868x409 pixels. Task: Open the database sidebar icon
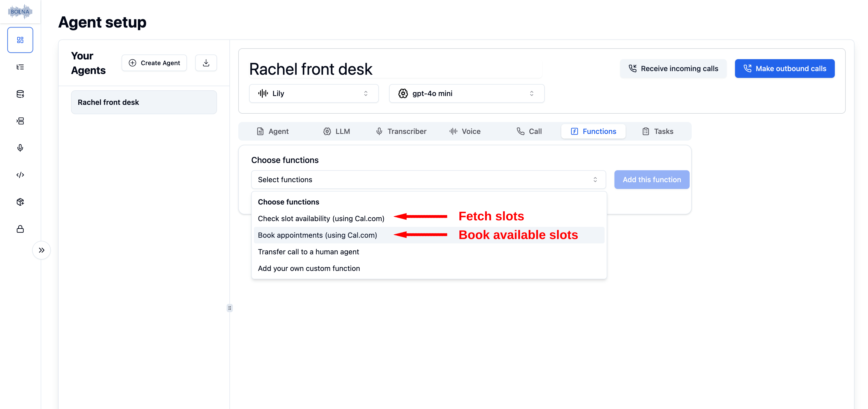[20, 94]
